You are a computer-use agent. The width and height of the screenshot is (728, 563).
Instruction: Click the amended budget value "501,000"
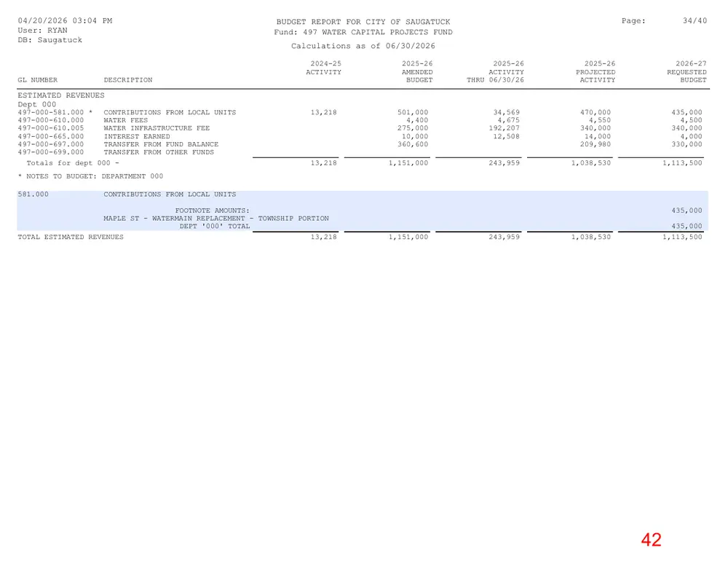(x=413, y=112)
